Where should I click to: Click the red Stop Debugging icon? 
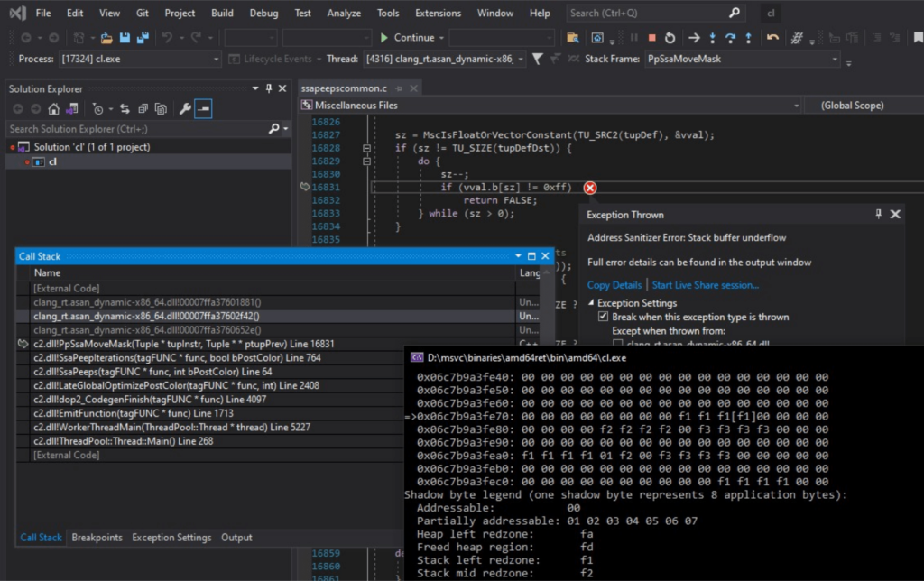pos(651,38)
